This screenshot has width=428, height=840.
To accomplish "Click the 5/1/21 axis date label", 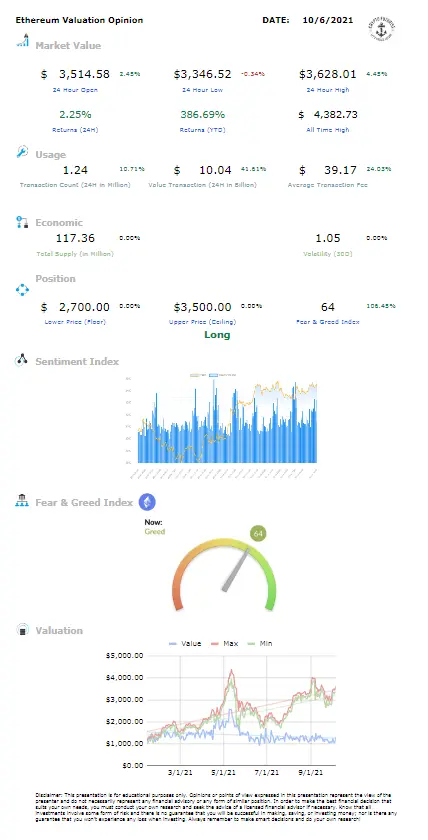I will (x=223, y=772).
